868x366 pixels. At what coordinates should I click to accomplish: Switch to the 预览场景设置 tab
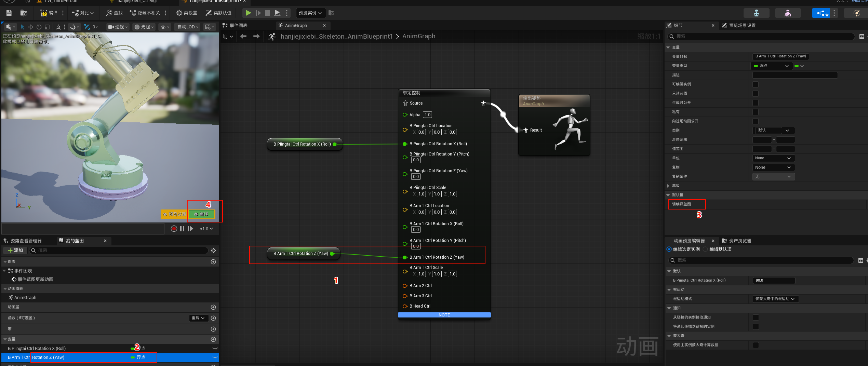[739, 26]
